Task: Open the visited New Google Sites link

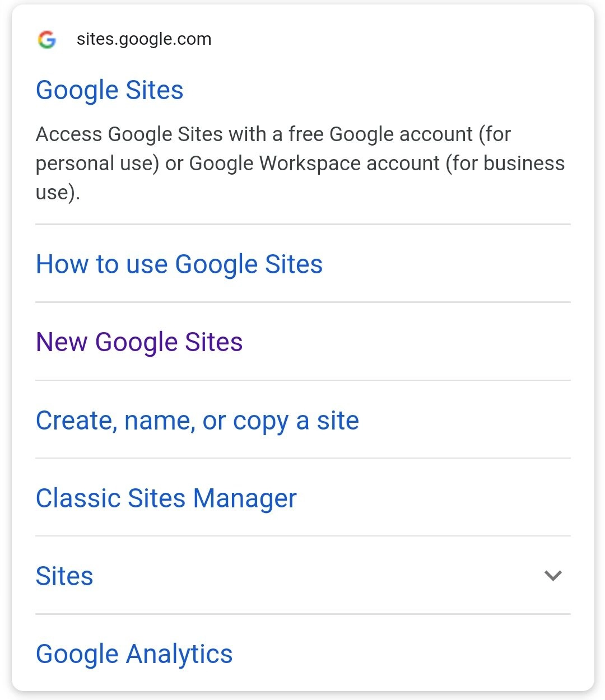Action: tap(139, 342)
